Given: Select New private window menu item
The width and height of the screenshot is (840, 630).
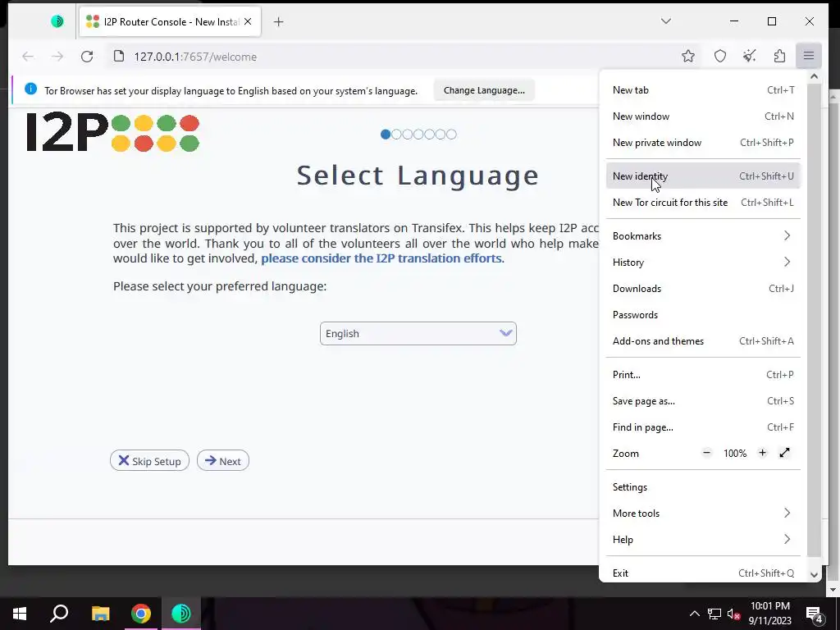Looking at the screenshot, I should coord(703,143).
